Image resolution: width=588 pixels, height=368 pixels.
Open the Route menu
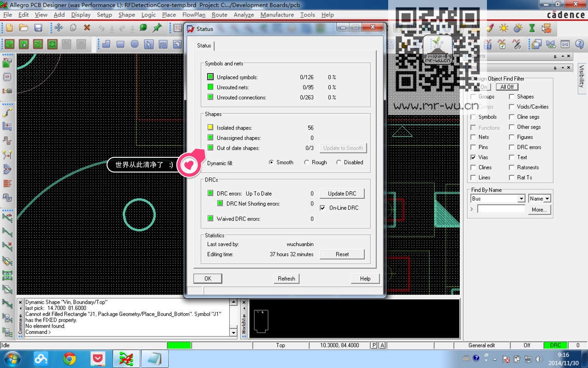point(220,15)
